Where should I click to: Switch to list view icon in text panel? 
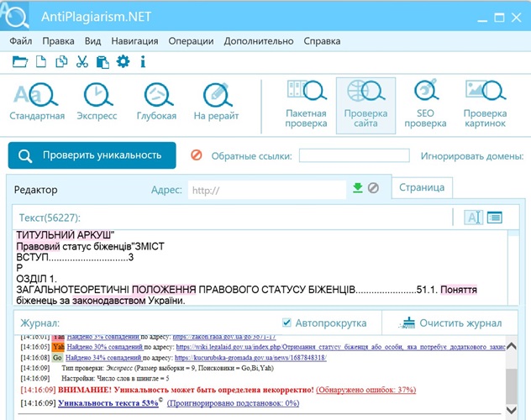(495, 218)
